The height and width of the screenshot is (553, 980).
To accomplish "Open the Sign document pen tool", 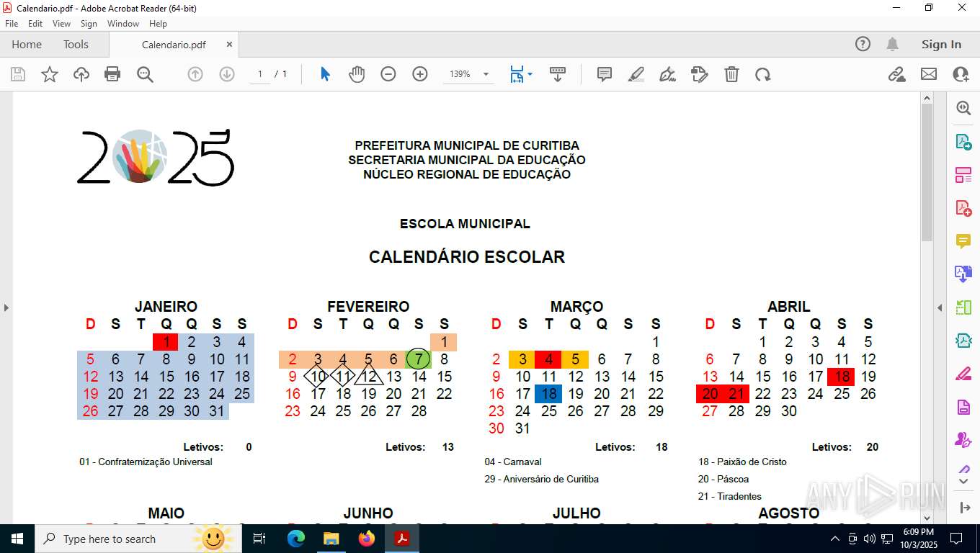I will (667, 74).
